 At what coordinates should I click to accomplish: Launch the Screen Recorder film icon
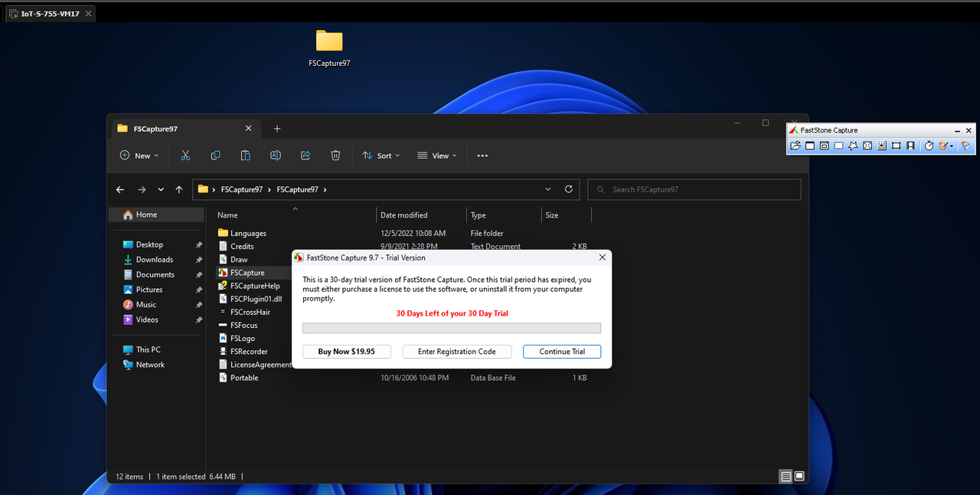pyautogui.click(x=910, y=146)
